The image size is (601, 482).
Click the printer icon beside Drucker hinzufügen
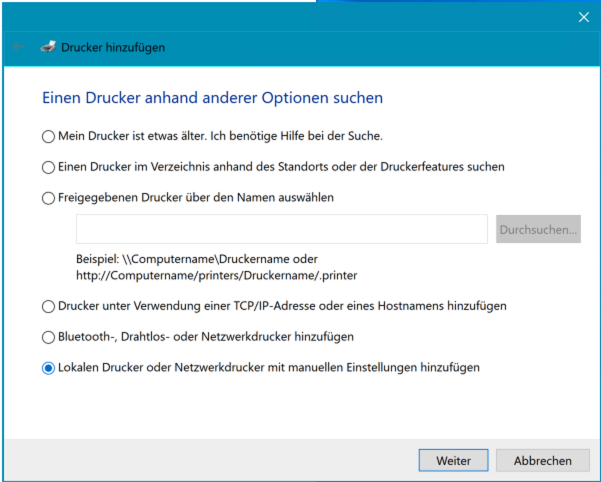coord(47,47)
